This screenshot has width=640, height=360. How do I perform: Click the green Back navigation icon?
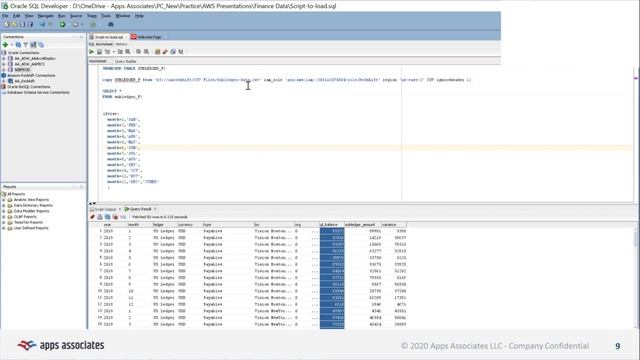coord(62,24)
